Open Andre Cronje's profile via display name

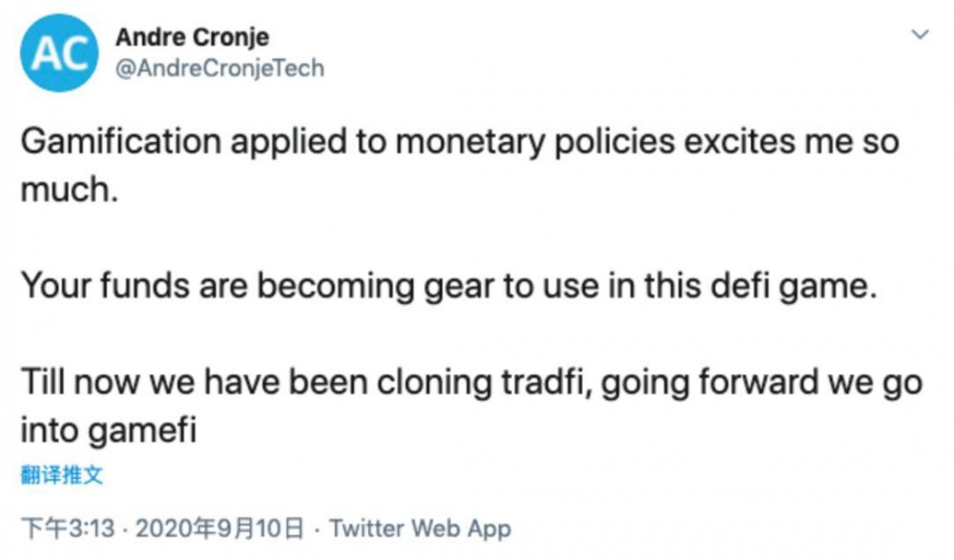[x=192, y=38]
